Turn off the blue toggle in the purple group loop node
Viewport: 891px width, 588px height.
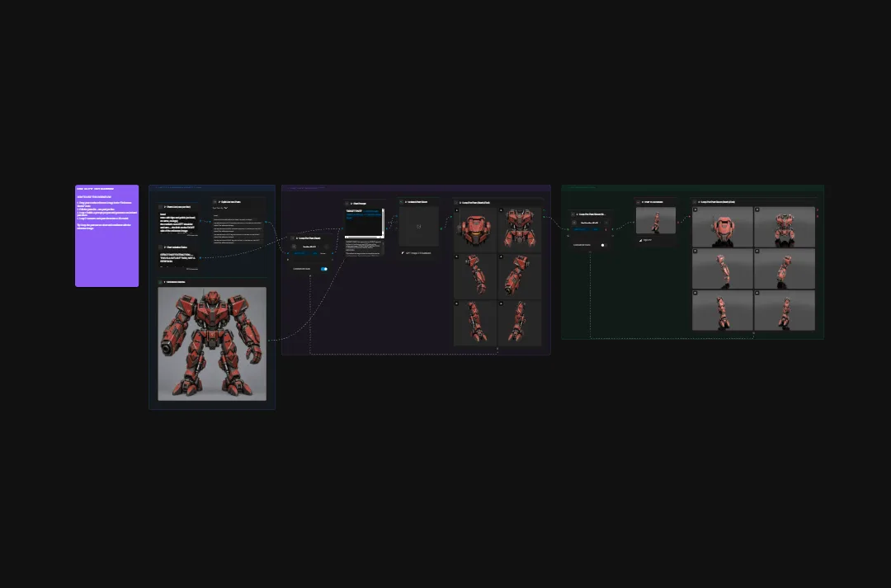324,269
